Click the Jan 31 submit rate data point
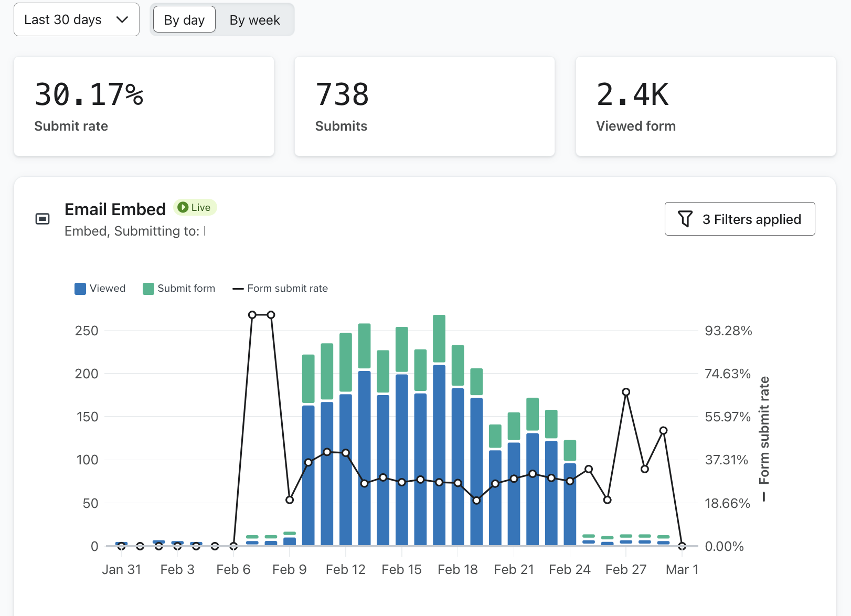 point(121,546)
